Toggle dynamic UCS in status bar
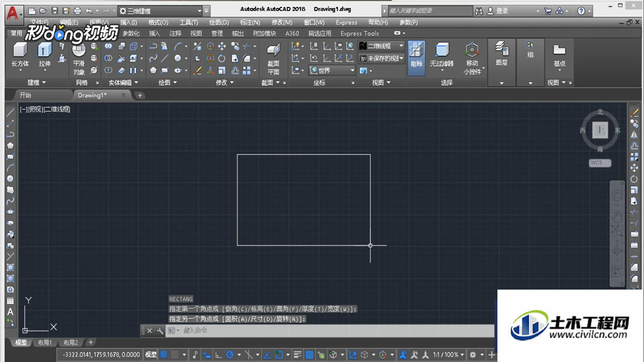 pos(353,355)
